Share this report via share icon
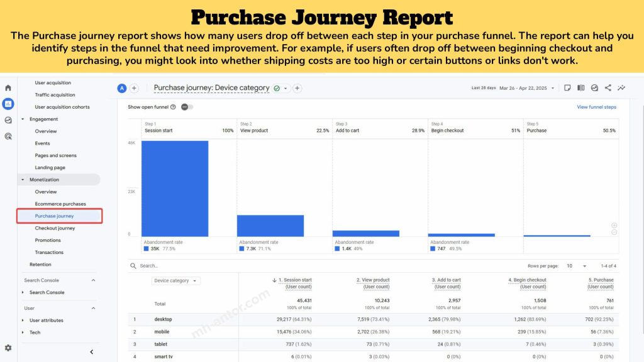The height and width of the screenshot is (362, 644). [x=608, y=88]
